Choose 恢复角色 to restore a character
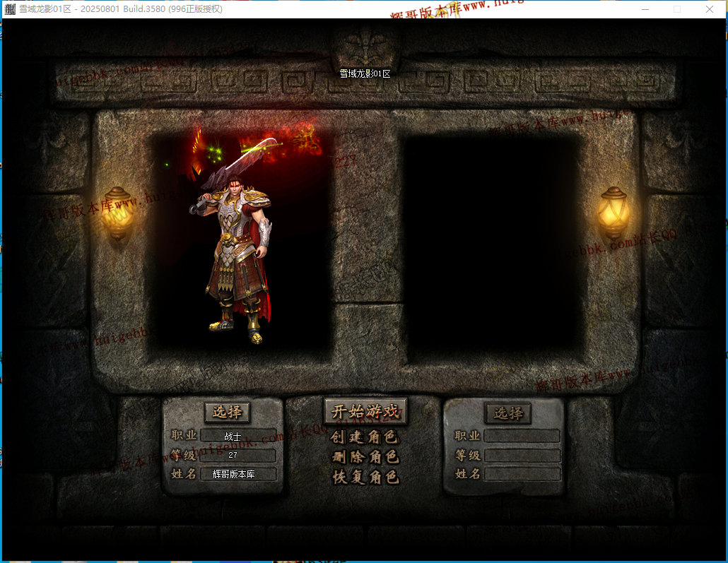The height and width of the screenshot is (563, 728). point(365,478)
